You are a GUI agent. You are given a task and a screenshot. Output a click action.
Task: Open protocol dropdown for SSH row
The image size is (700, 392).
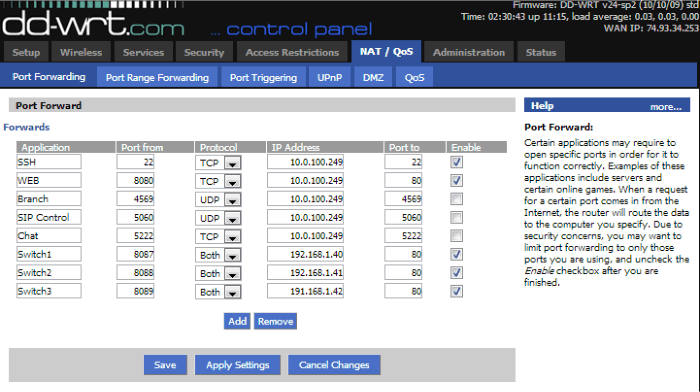pos(218,163)
